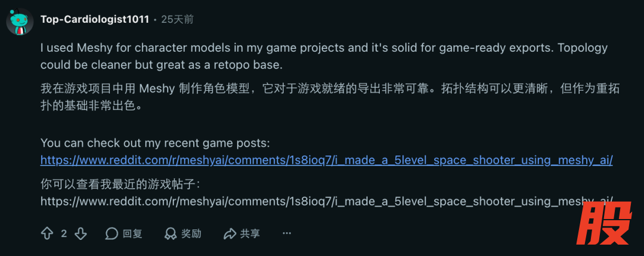
Task: Click the 回复 reply label
Action: [132, 233]
